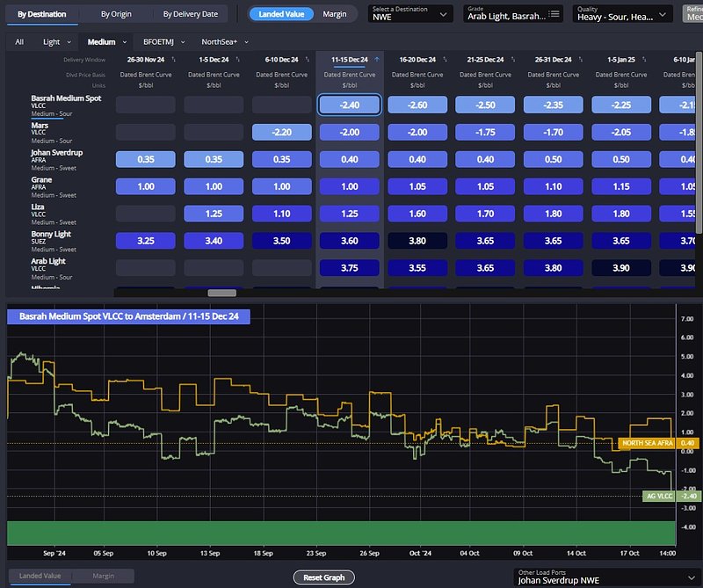Select the BFOETMJ grade filter
The image size is (703, 588).
point(161,41)
